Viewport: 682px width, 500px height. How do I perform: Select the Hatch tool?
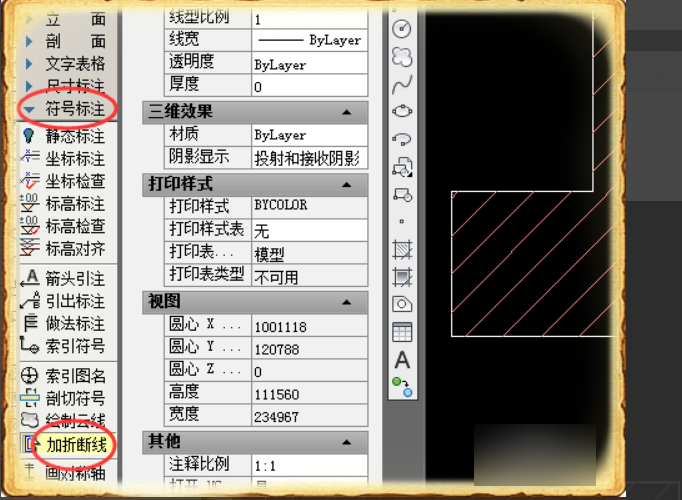[x=402, y=249]
